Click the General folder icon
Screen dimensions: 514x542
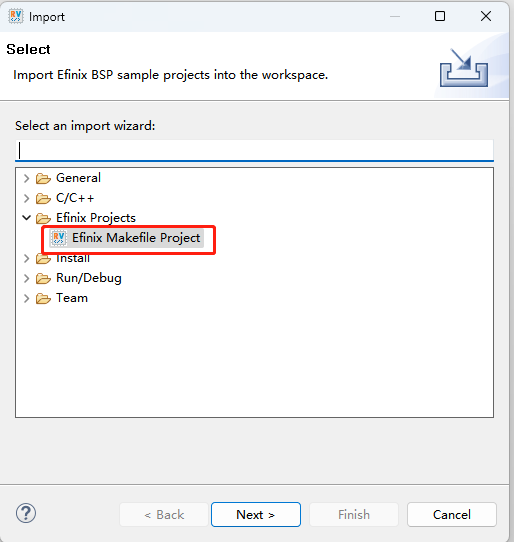click(x=43, y=178)
